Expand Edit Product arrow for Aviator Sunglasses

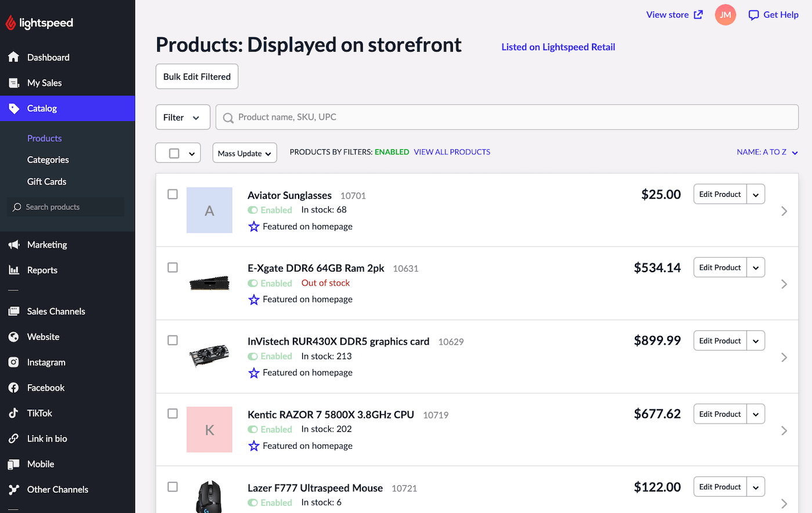[x=756, y=194]
